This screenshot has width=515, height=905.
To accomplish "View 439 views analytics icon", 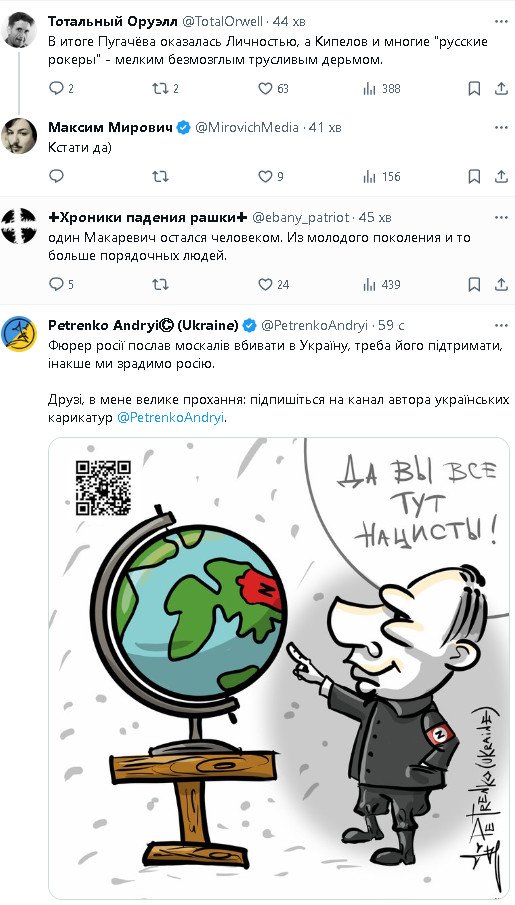I will click(x=370, y=284).
